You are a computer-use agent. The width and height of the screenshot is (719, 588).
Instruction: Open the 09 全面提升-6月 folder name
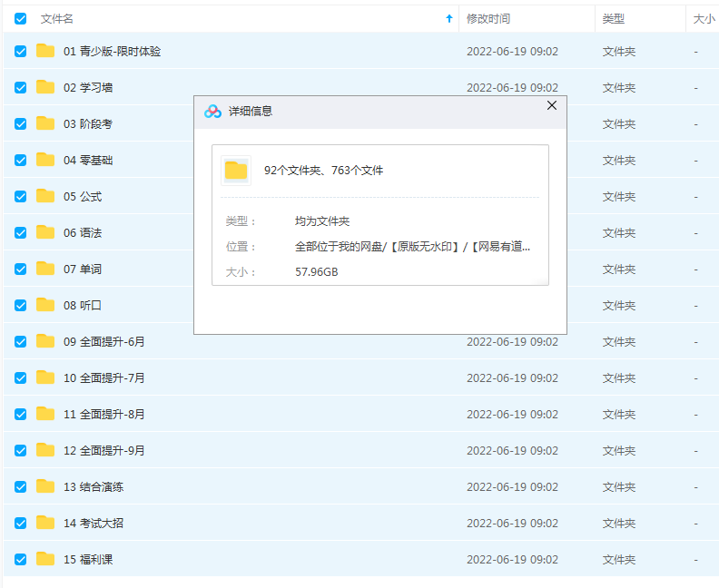104,341
